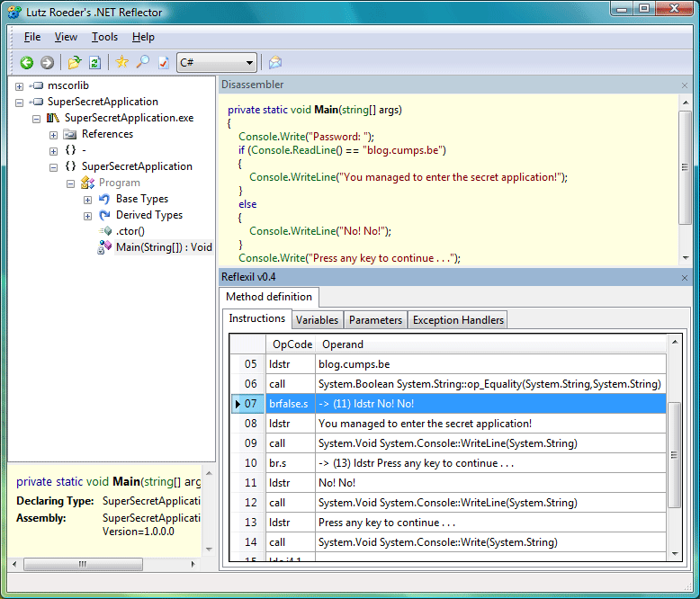700x599 pixels.
Task: Open an assembly with the folder icon
Action: tap(75, 62)
